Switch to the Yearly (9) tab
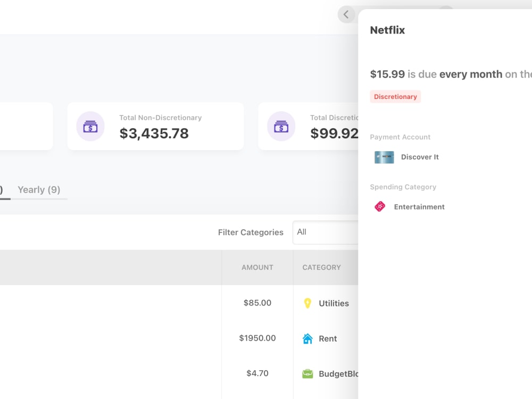This screenshot has width=532, height=399. pos(39,189)
